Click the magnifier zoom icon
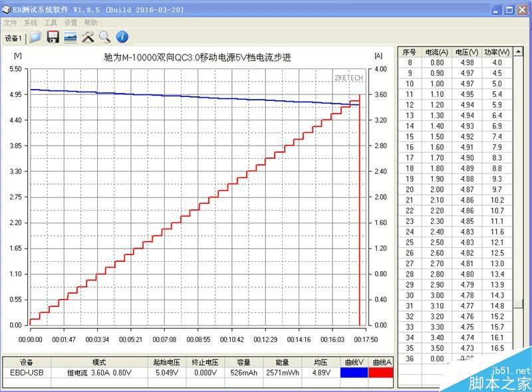Image resolution: width=532 pixels, height=392 pixels. 105,37
